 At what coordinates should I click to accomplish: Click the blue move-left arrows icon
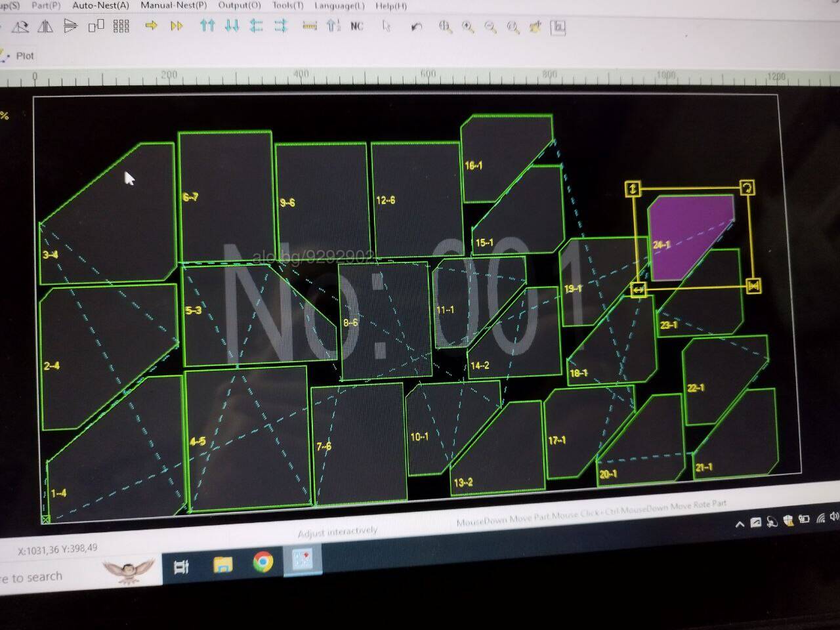256,26
